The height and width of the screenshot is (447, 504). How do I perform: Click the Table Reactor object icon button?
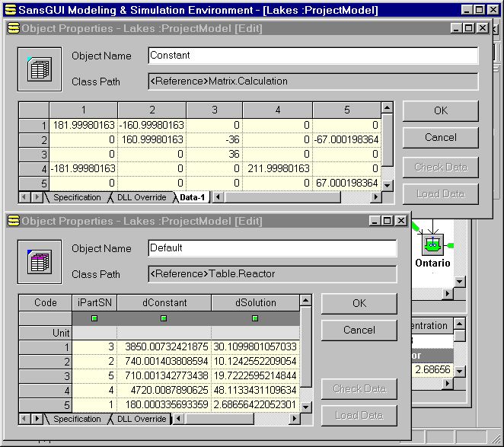pos(38,261)
